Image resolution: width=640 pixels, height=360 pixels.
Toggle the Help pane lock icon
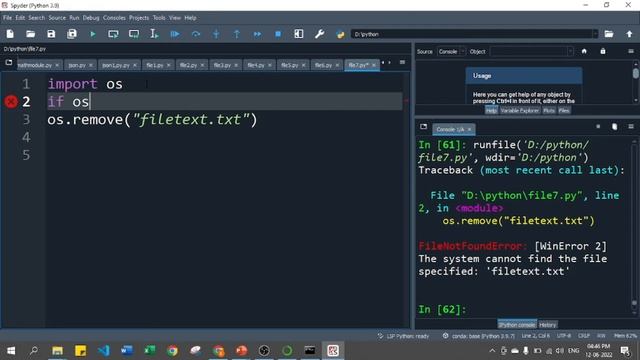point(603,51)
